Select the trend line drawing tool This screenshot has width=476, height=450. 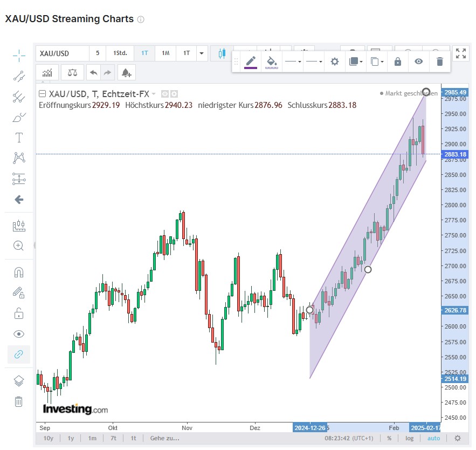pos(19,76)
